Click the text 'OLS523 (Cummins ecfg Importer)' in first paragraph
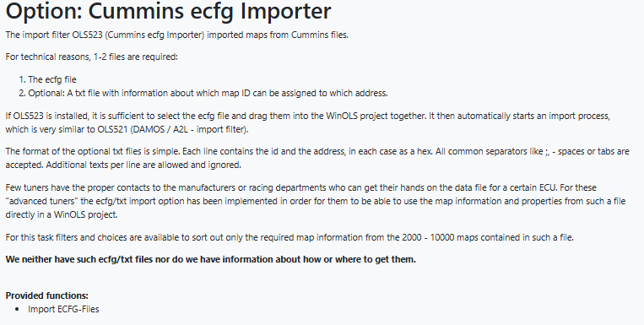 (x=138, y=35)
